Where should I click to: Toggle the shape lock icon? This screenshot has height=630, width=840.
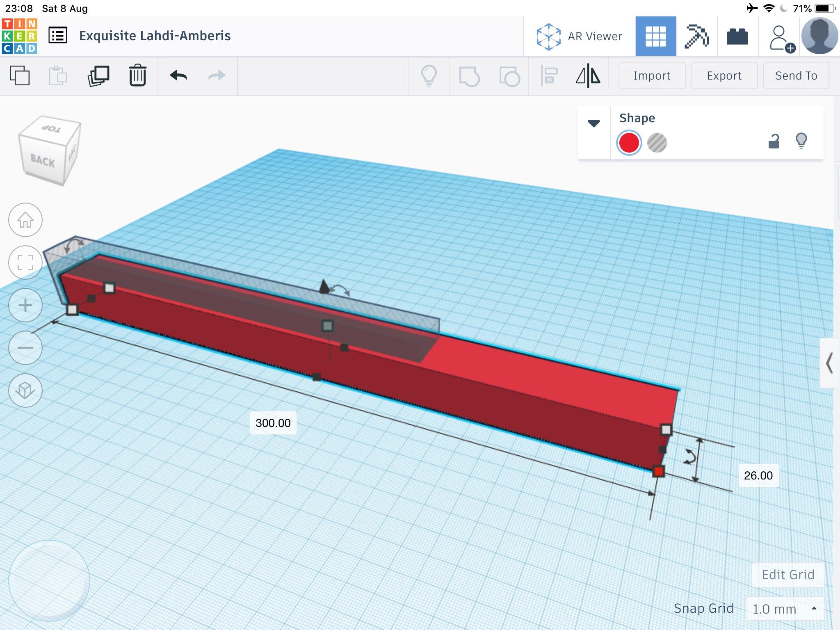click(x=774, y=141)
